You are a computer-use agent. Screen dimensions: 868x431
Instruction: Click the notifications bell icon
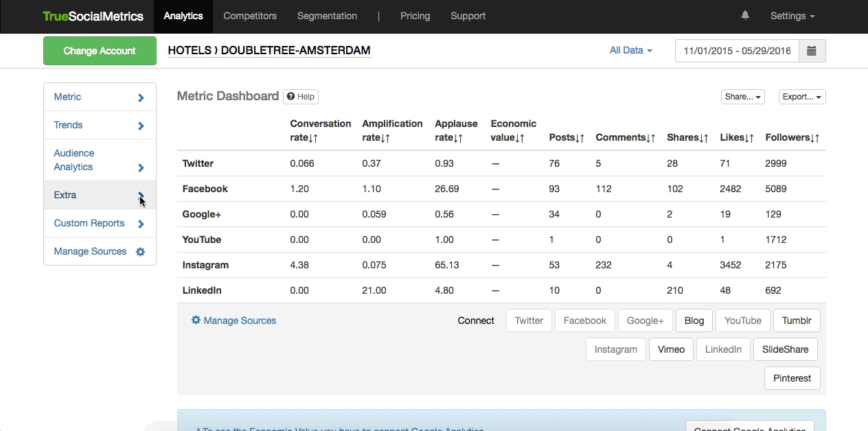click(745, 16)
